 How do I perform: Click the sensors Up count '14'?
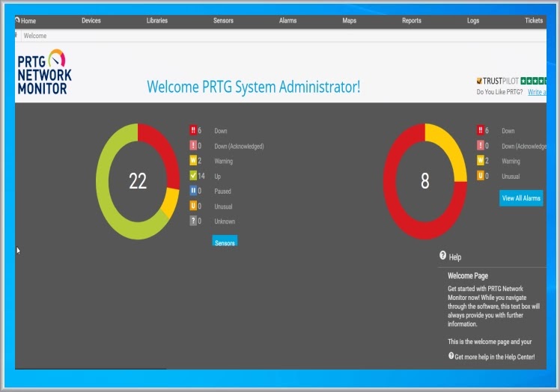coord(201,176)
